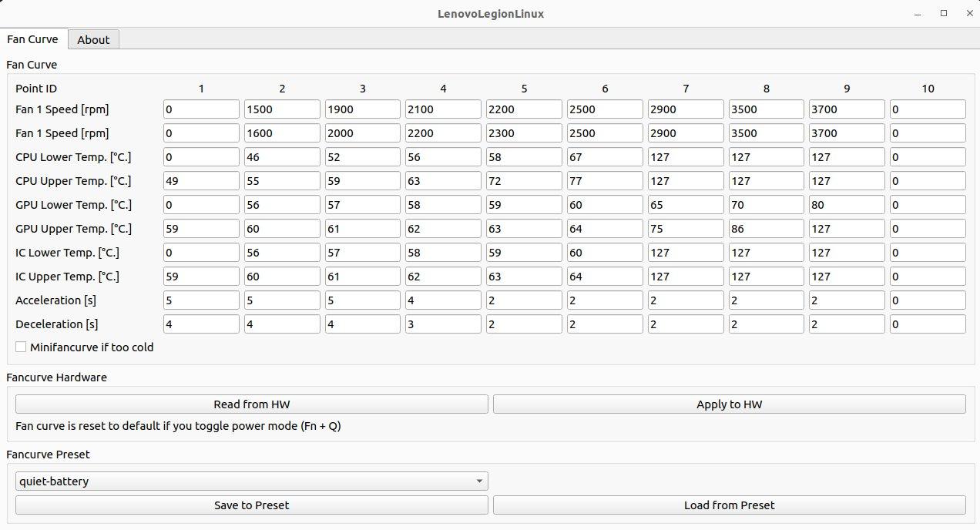This screenshot has width=980, height=530.
Task: Edit CPU Upper Temp field for point 10
Action: [928, 181]
